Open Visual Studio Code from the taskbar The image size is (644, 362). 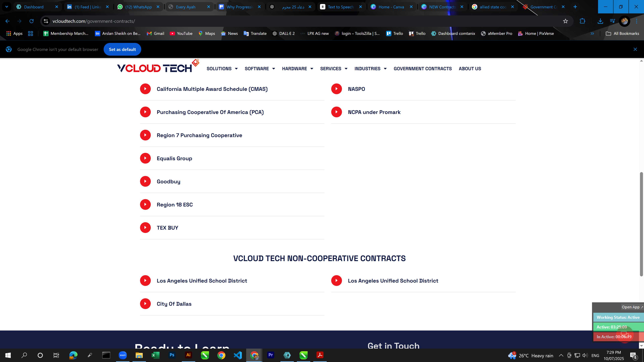(x=238, y=355)
